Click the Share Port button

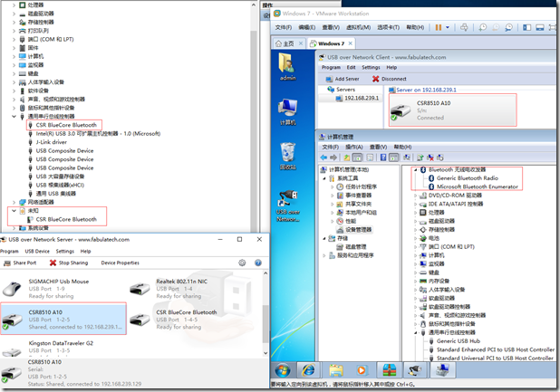20,263
